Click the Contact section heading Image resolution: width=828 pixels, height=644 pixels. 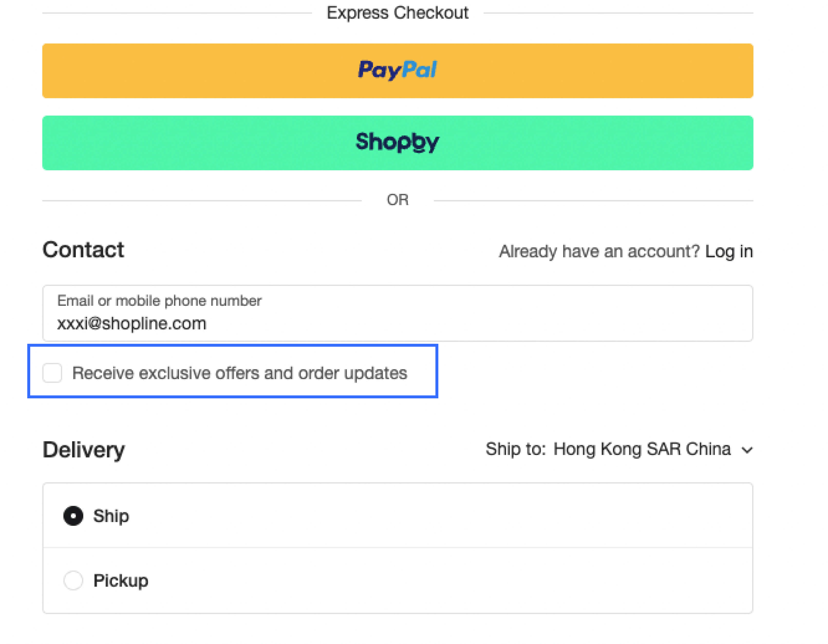pyautogui.click(x=83, y=250)
